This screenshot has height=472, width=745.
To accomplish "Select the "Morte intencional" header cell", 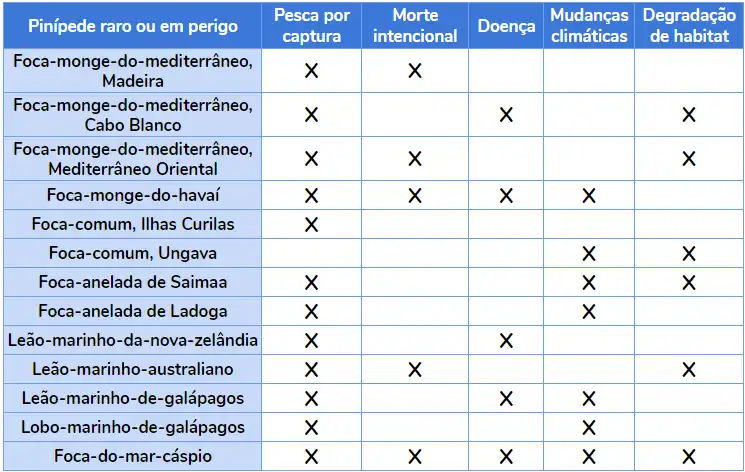I will coord(415,26).
